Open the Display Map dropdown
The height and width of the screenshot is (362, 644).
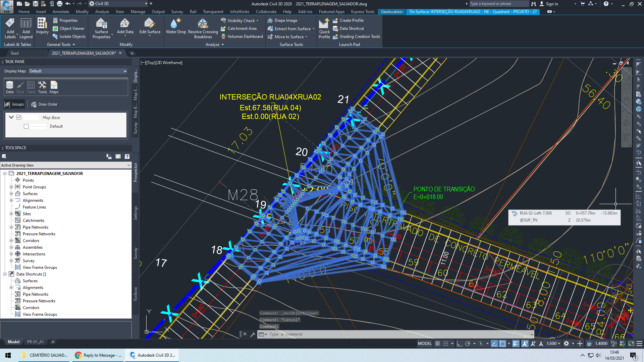78,71
